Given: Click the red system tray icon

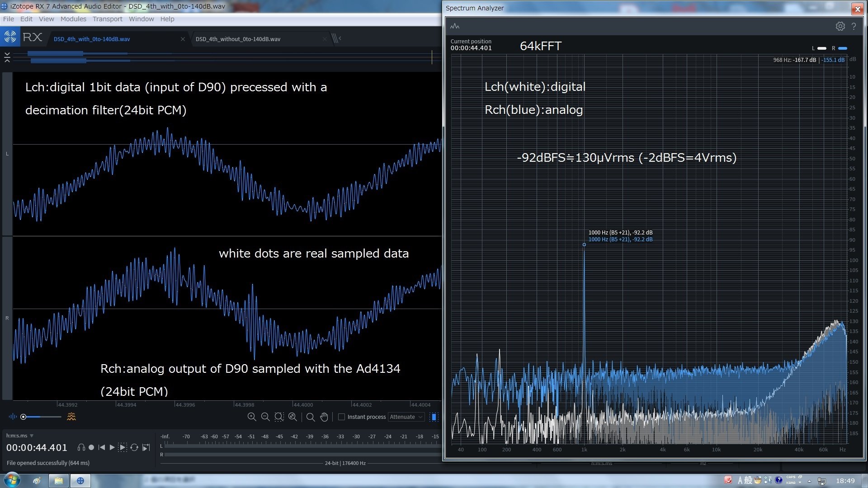Looking at the screenshot, I should point(728,480).
